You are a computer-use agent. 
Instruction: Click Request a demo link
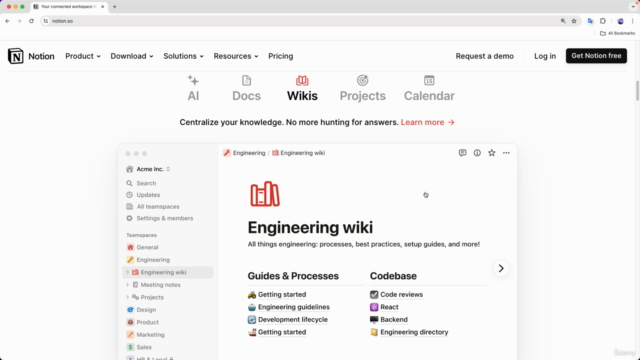484,56
